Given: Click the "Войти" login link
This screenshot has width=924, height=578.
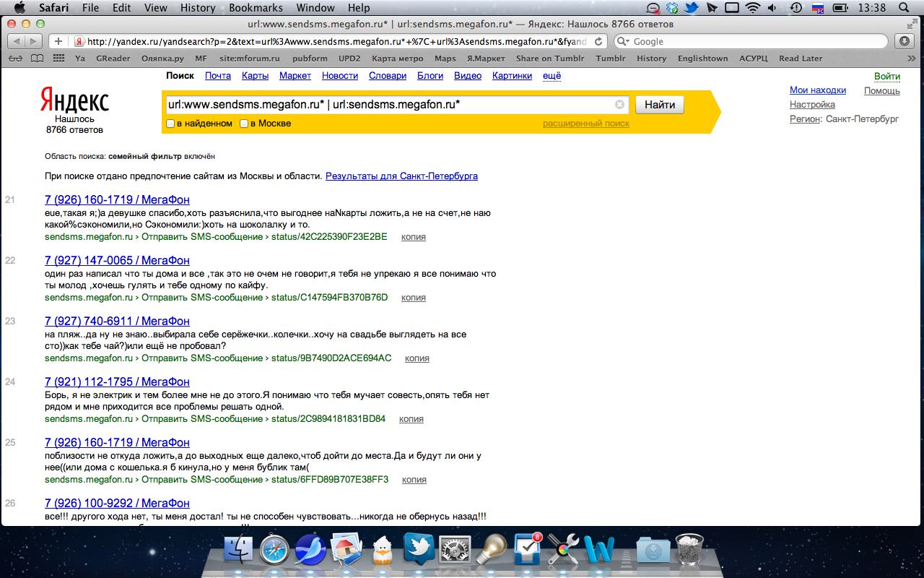Looking at the screenshot, I should [x=887, y=77].
